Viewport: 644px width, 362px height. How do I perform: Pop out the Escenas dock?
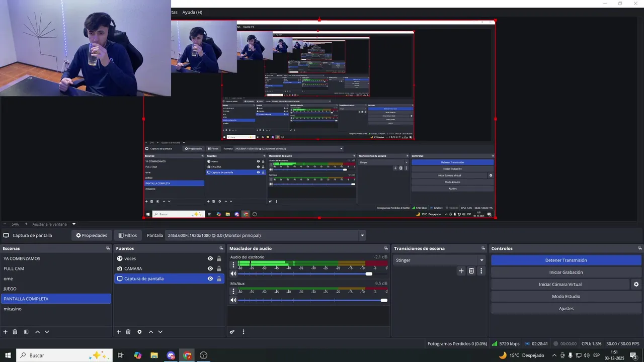click(x=108, y=248)
